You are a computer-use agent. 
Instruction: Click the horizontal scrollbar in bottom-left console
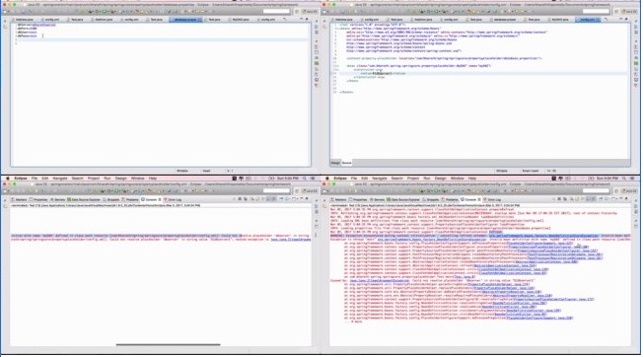coord(168,345)
